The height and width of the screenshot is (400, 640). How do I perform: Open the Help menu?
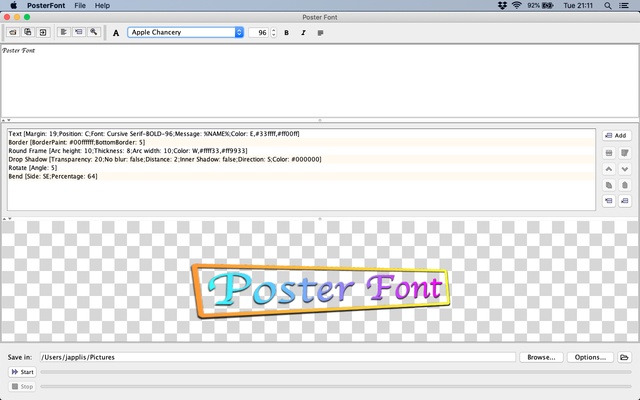click(102, 5)
